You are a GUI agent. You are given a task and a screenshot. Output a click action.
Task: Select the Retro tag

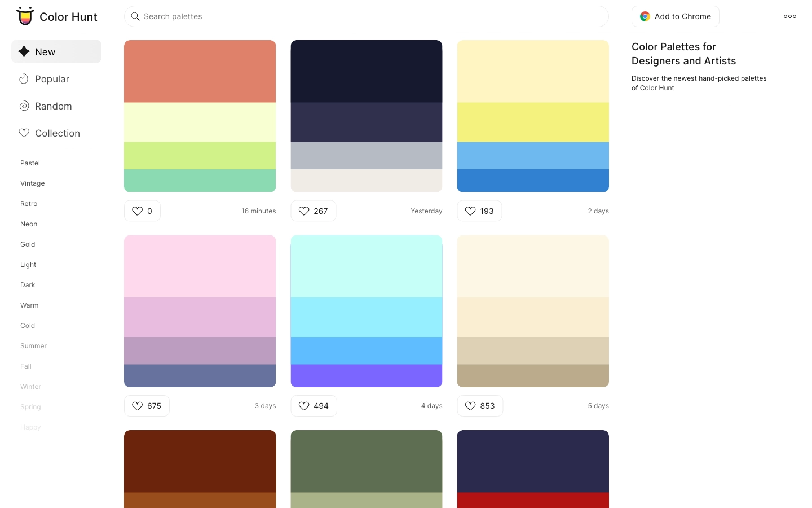pos(29,204)
